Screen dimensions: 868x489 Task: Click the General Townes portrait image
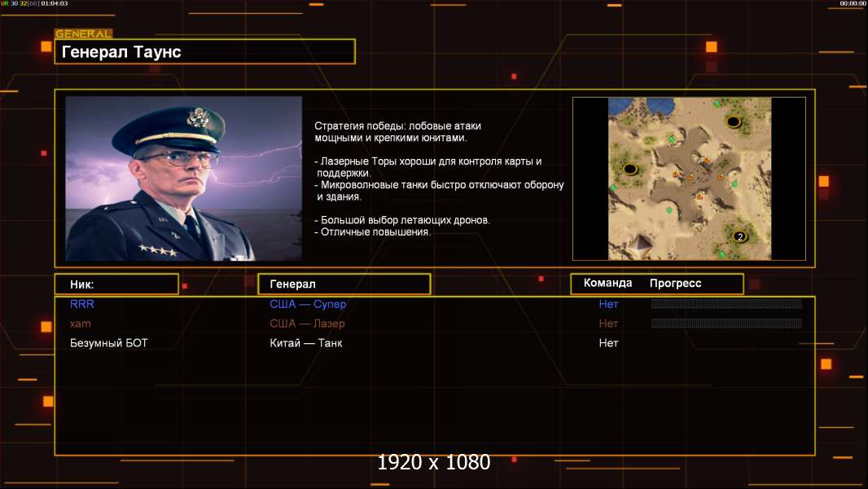coord(184,178)
